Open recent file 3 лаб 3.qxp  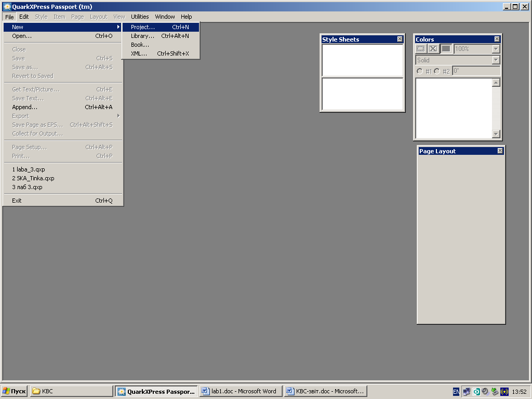(x=63, y=187)
